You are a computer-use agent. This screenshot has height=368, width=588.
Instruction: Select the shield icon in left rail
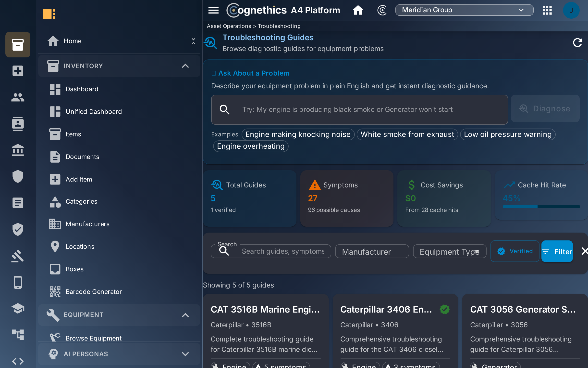[18, 176]
